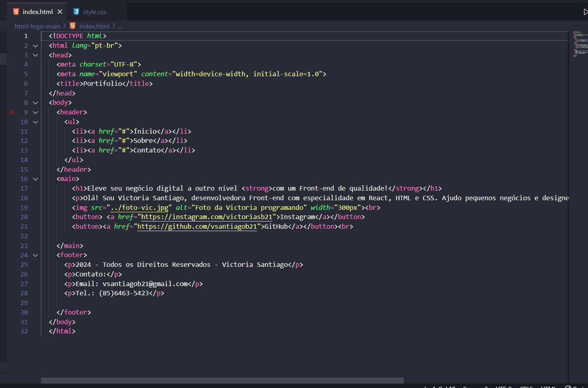The height and width of the screenshot is (388, 588).
Task: Click the HTML5 icon on the index.html tab
Action: point(16,12)
